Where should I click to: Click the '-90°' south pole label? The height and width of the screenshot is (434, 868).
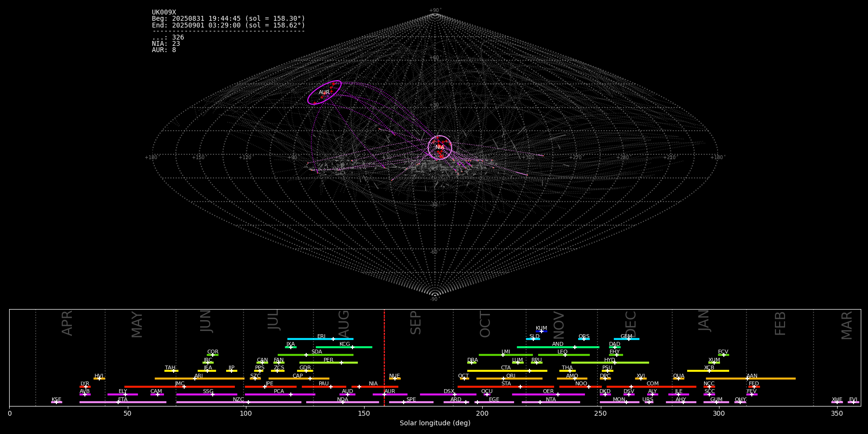(435, 299)
